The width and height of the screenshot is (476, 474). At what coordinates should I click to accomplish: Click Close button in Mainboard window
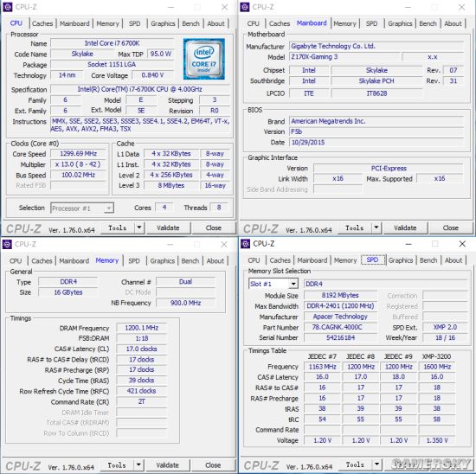(x=451, y=227)
